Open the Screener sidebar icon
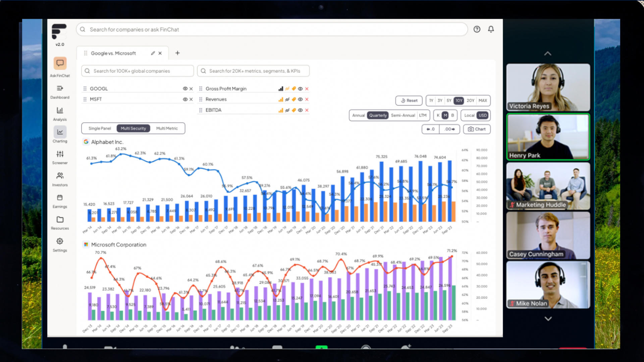Viewport: 644px width, 362px height. point(60,154)
